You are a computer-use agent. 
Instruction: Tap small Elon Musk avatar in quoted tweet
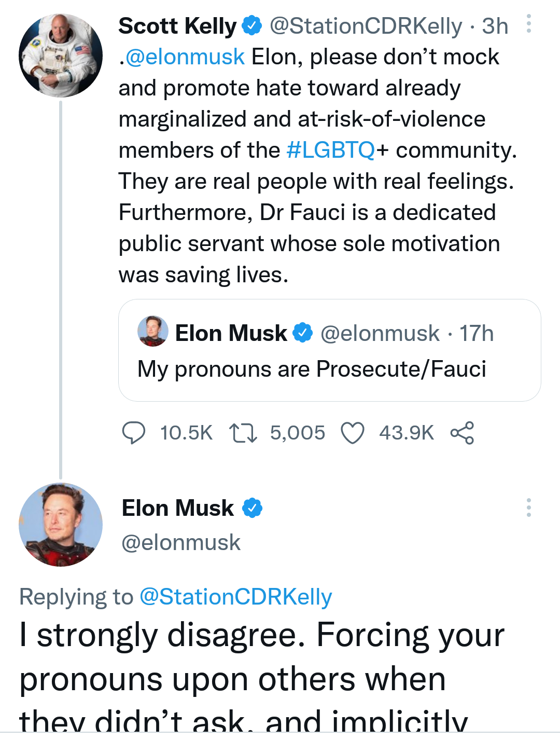point(152,331)
